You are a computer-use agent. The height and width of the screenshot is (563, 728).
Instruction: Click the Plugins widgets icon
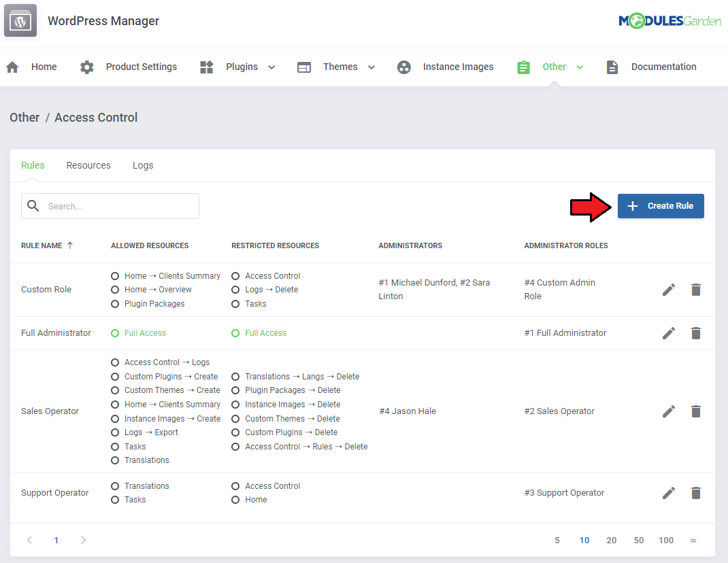[207, 67]
